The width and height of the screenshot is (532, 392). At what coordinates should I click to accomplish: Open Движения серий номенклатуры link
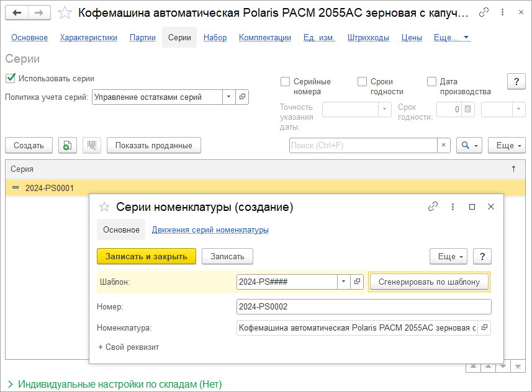pos(210,230)
